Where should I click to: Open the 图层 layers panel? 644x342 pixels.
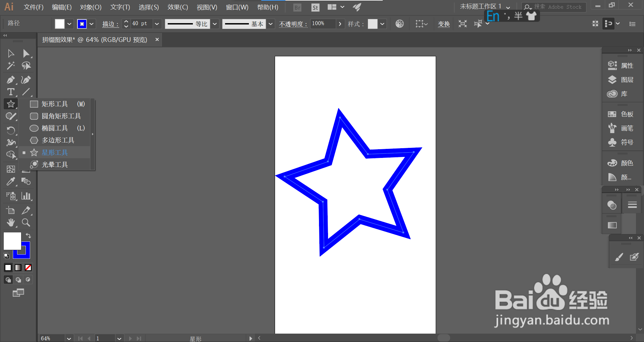(621, 79)
